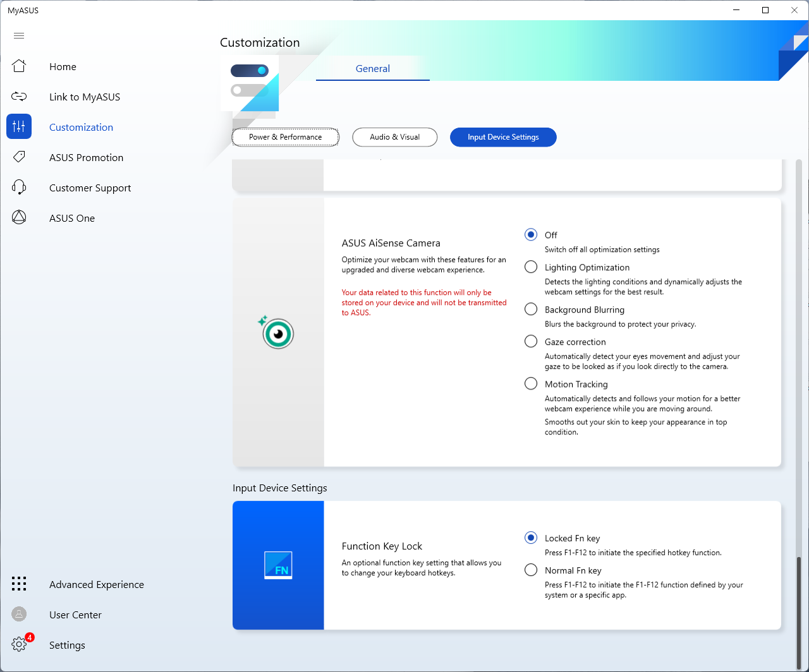Open Link to MyASUS page
Screen dimensions: 809x672
pyautogui.click(x=85, y=97)
